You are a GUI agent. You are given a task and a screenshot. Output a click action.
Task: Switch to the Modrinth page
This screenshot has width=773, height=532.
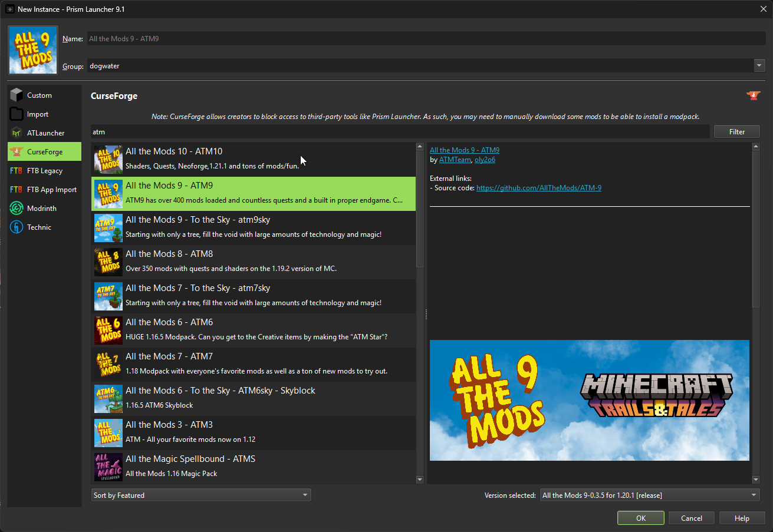(x=45, y=208)
